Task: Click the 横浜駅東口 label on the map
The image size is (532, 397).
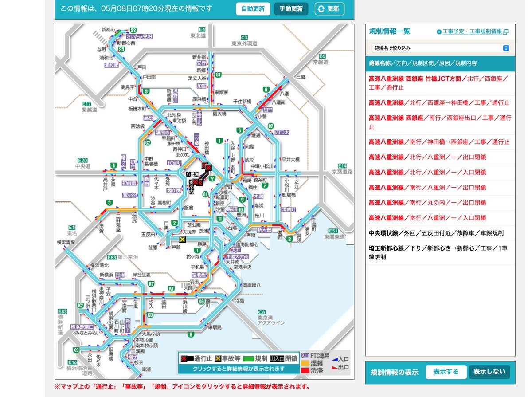Action: 82,327
